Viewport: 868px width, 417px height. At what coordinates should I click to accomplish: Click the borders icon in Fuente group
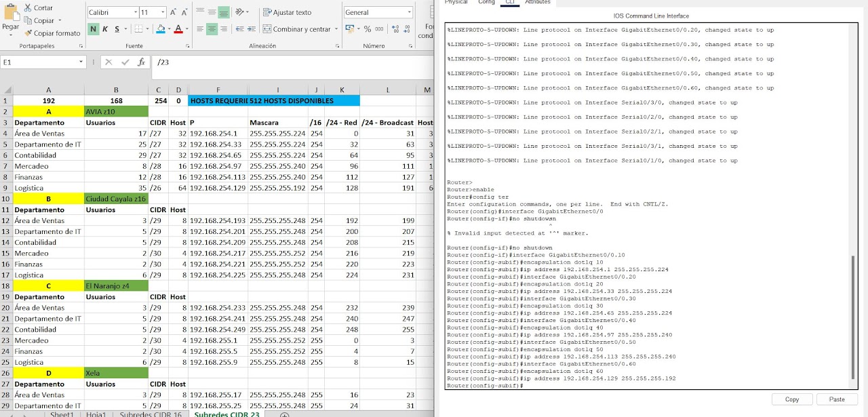(138, 29)
